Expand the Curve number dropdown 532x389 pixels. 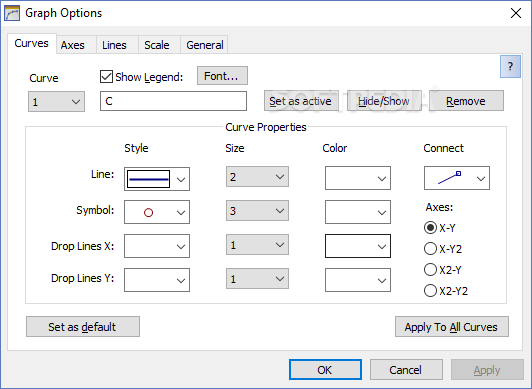tap(56, 101)
